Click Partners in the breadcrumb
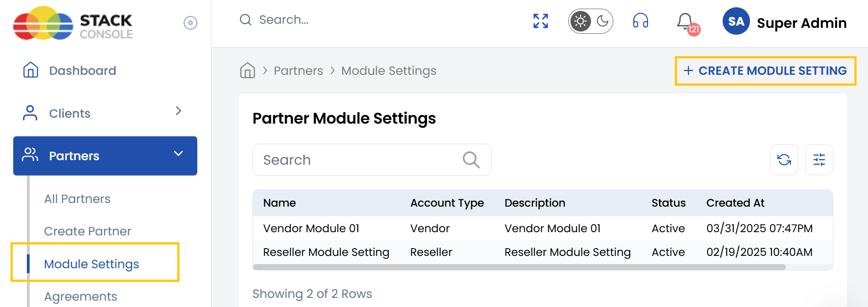Image resolution: width=868 pixels, height=307 pixels. point(298,71)
